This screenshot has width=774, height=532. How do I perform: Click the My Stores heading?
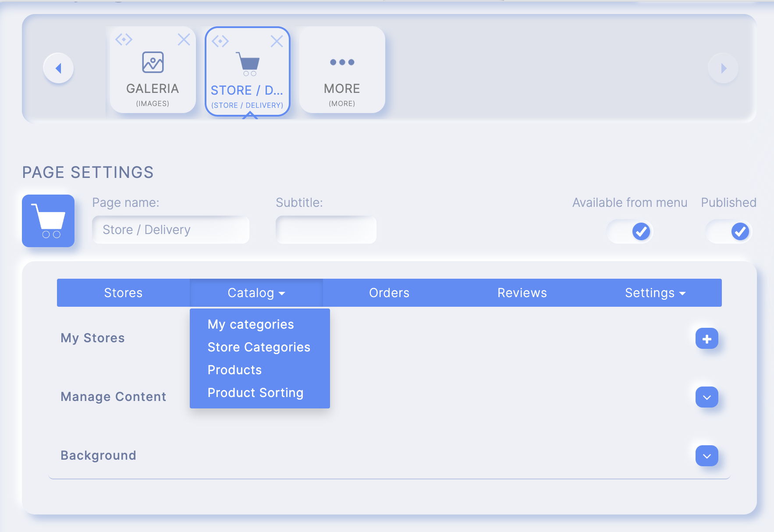[x=92, y=338]
